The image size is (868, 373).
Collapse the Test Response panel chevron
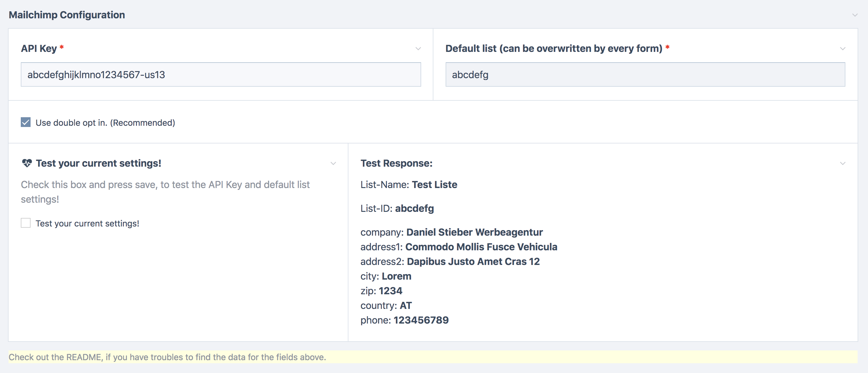click(x=842, y=164)
